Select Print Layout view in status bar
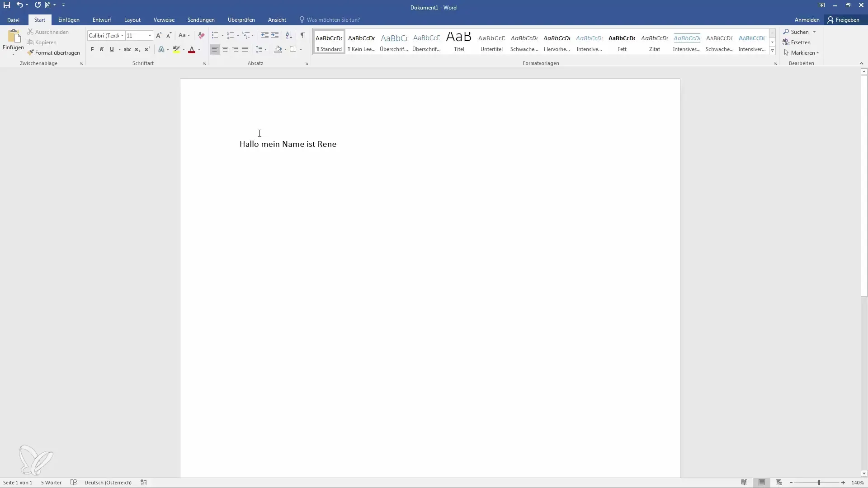Image resolution: width=868 pixels, height=488 pixels. coord(762,483)
